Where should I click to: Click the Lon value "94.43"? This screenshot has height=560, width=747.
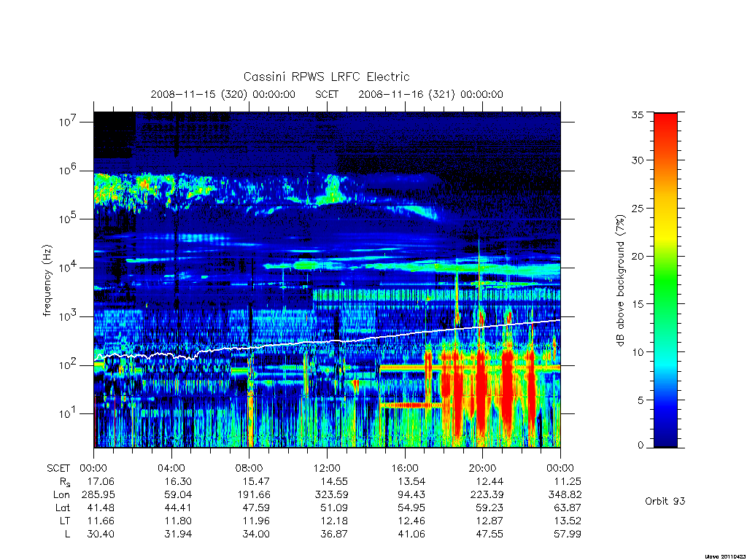(x=411, y=495)
